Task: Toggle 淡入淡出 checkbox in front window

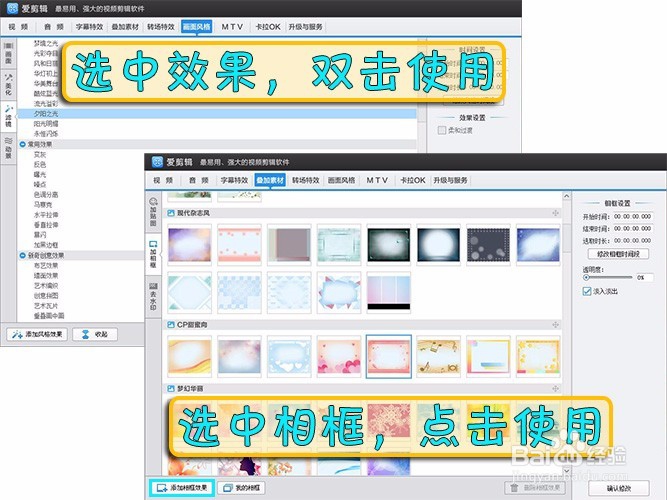Action: click(587, 291)
